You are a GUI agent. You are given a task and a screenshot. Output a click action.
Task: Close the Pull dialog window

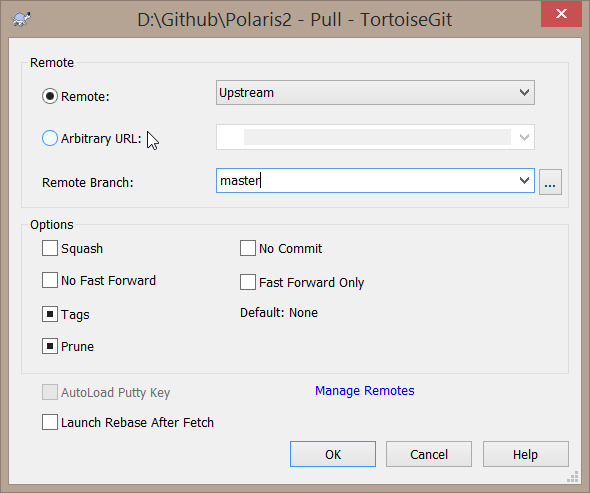(561, 14)
